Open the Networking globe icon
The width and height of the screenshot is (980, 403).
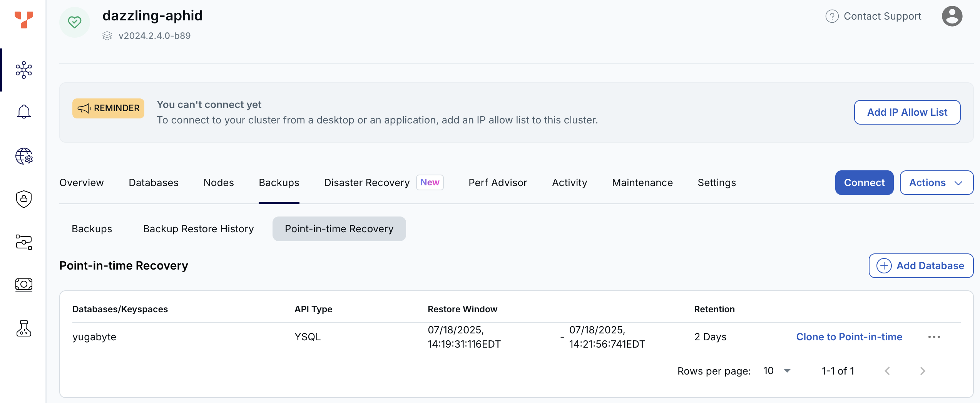click(24, 156)
